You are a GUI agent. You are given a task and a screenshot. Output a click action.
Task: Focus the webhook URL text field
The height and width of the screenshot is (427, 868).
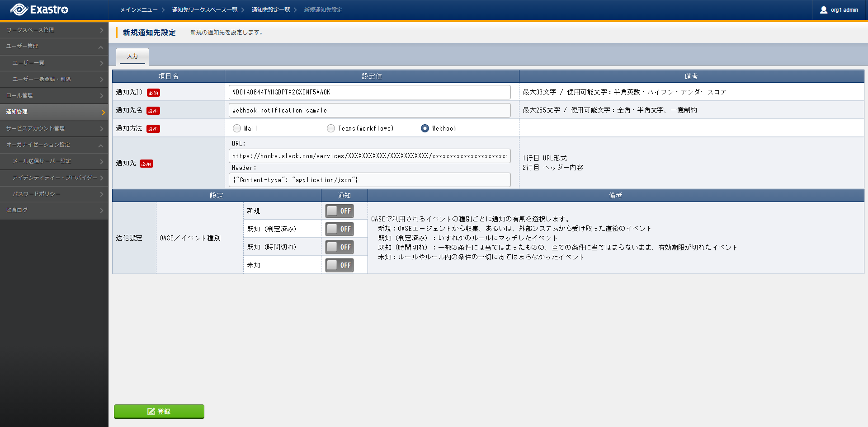click(369, 156)
